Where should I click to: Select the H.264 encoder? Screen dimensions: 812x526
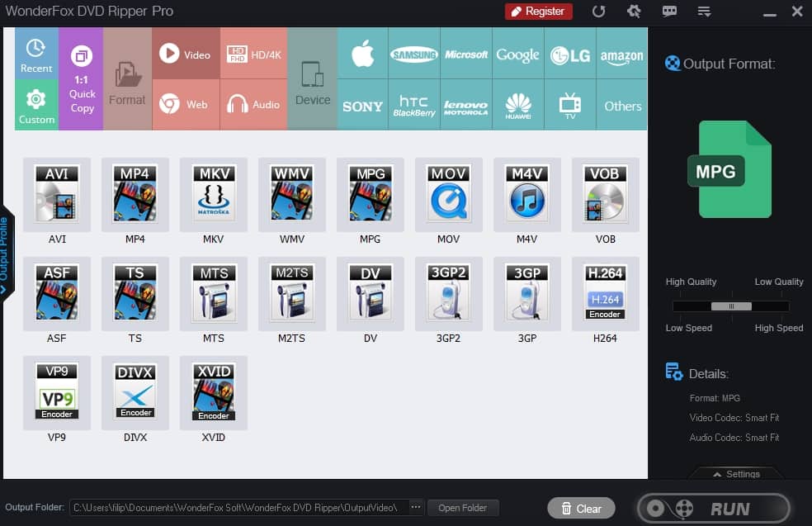[606, 293]
